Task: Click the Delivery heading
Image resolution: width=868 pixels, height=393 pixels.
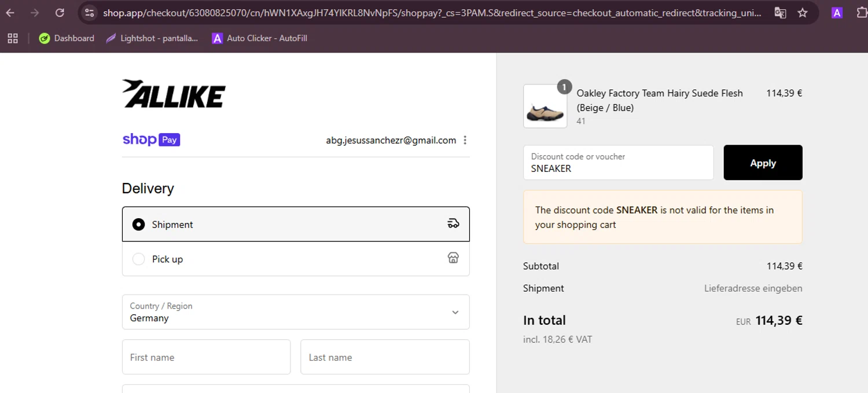Action: coord(148,189)
